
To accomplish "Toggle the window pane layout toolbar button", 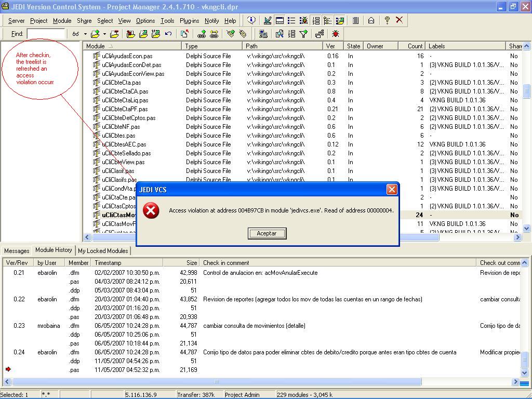I will coord(280,20).
